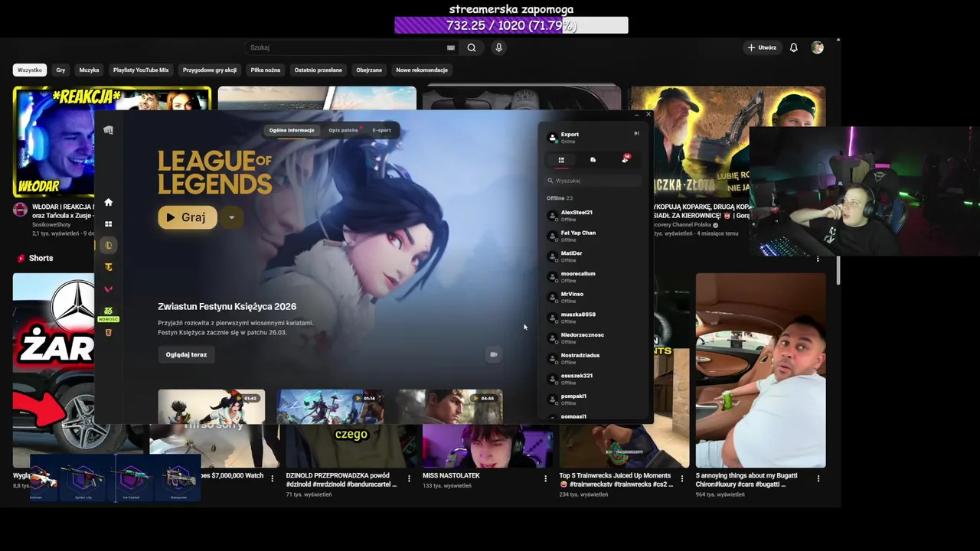980x551 pixels.
Task: Open the Riot chat messages icon
Action: click(593, 160)
